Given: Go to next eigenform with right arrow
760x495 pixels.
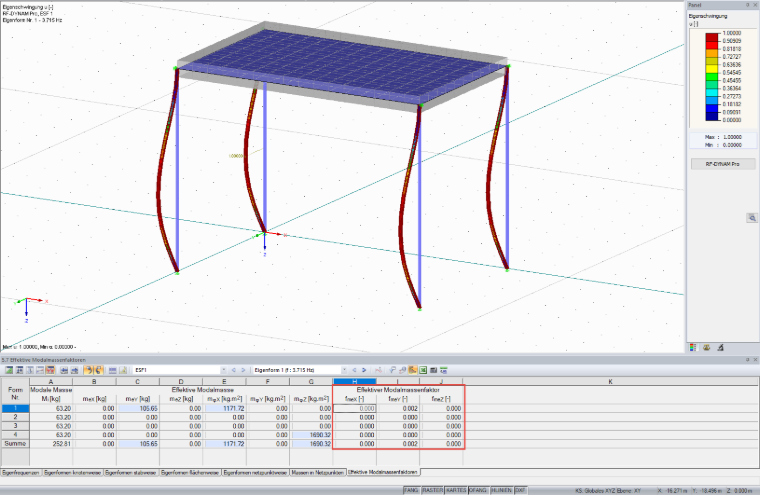Looking at the screenshot, I should pos(364,370).
